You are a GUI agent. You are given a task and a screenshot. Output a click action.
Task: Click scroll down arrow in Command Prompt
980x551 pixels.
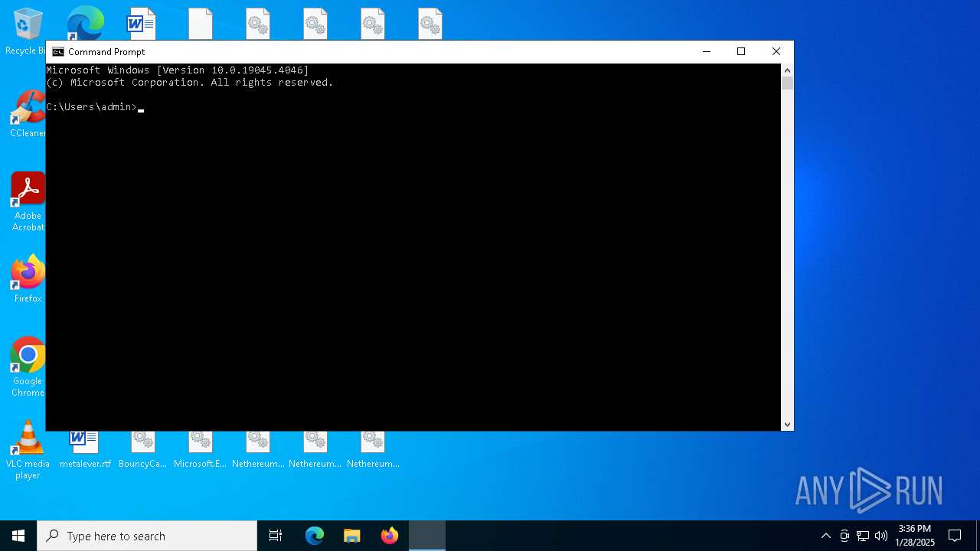[787, 424]
